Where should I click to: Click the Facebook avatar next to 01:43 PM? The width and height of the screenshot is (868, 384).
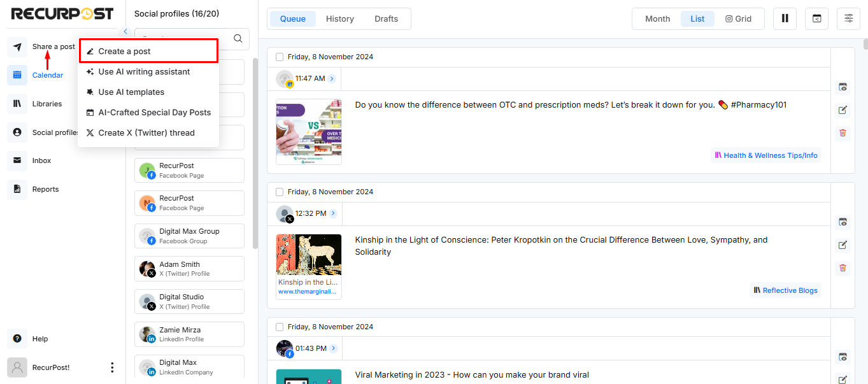coord(285,349)
